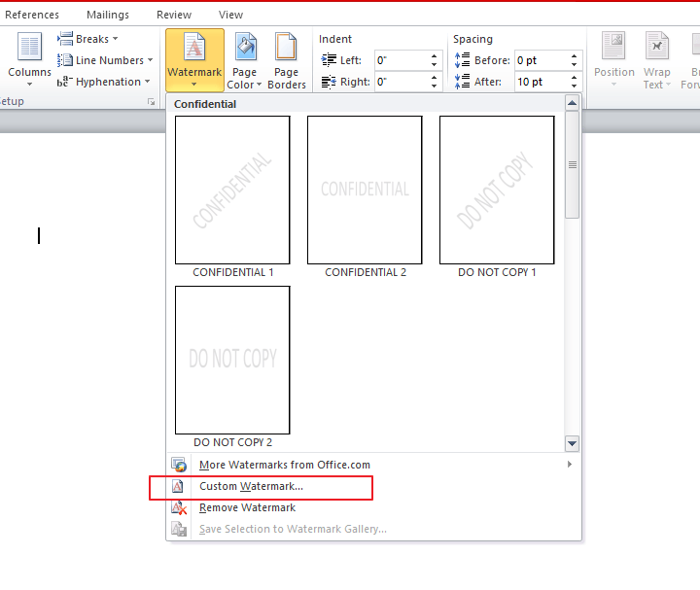This screenshot has height=590, width=700.
Task: Click the Spacing After icon
Action: coord(462,82)
